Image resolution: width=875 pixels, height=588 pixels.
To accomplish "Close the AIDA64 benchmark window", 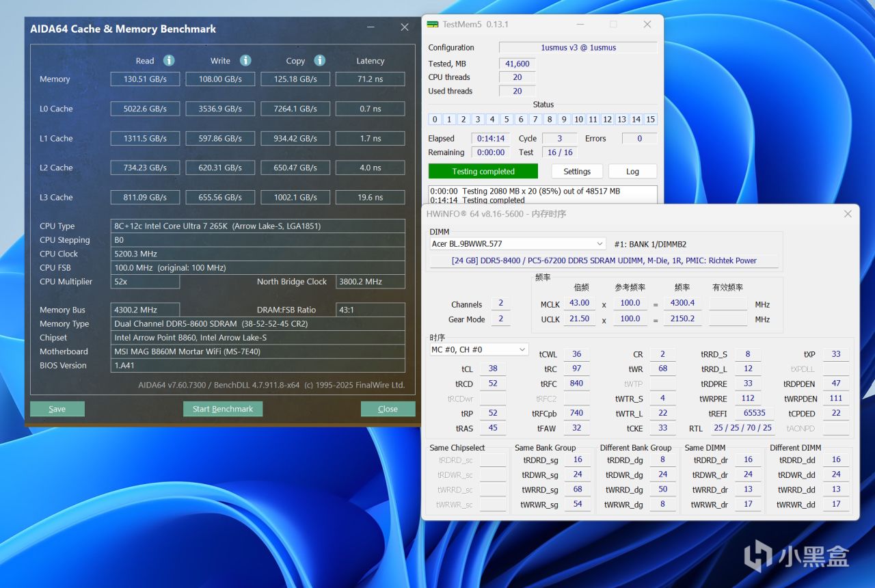I will tap(404, 28).
